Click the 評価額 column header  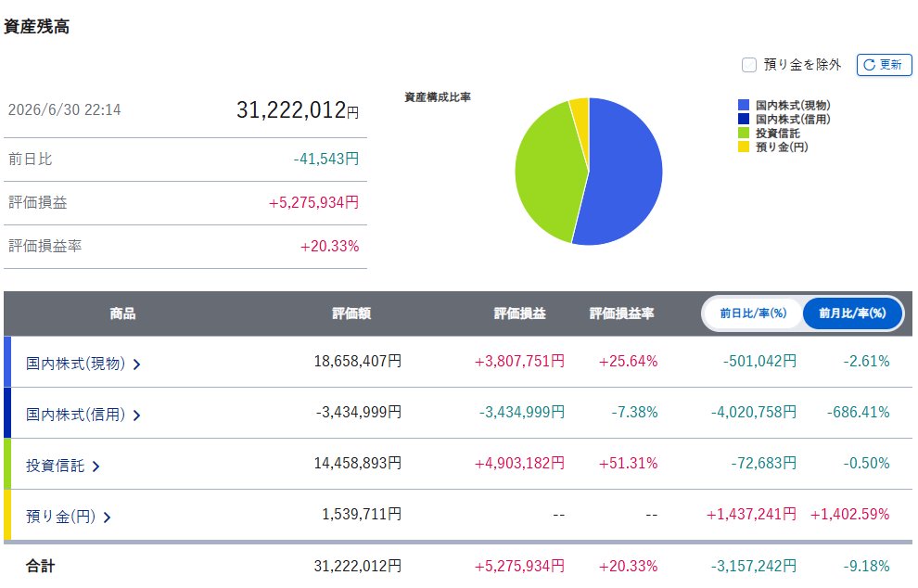click(351, 313)
